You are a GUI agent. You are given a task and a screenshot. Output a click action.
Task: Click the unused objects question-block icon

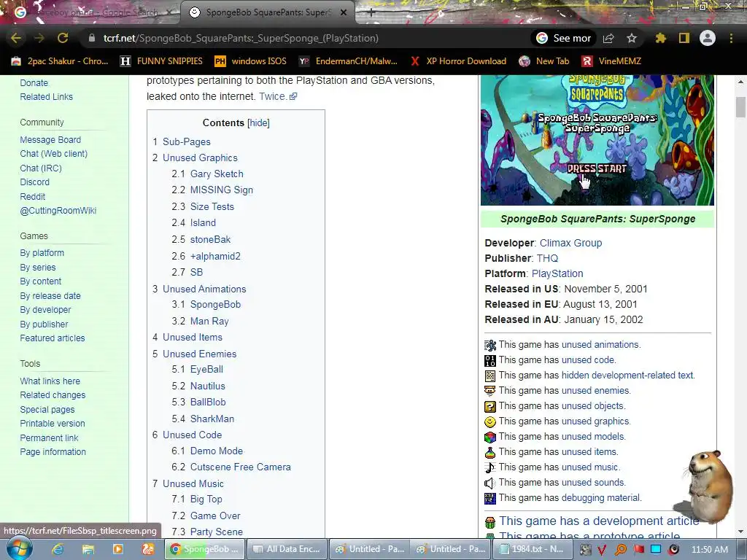[x=490, y=406]
